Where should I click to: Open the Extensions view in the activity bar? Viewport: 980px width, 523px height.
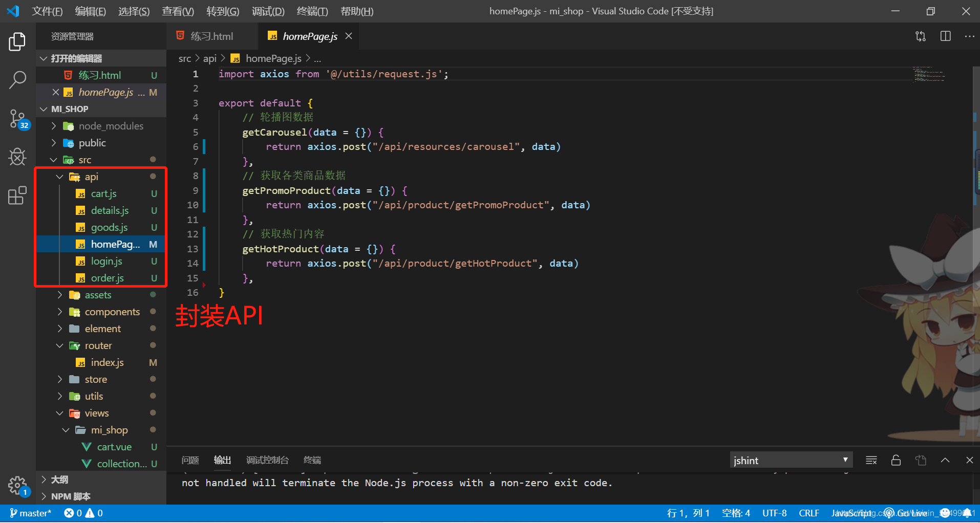(17, 195)
